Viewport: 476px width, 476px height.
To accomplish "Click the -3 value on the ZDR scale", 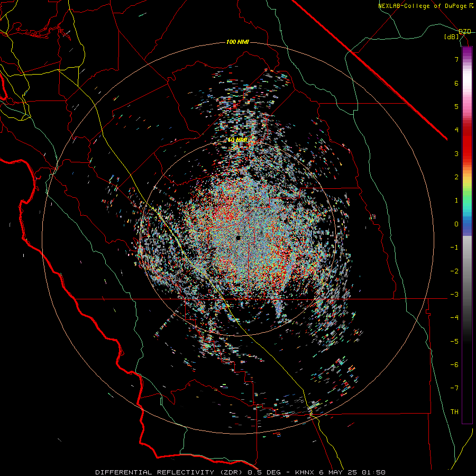I will pos(454,295).
